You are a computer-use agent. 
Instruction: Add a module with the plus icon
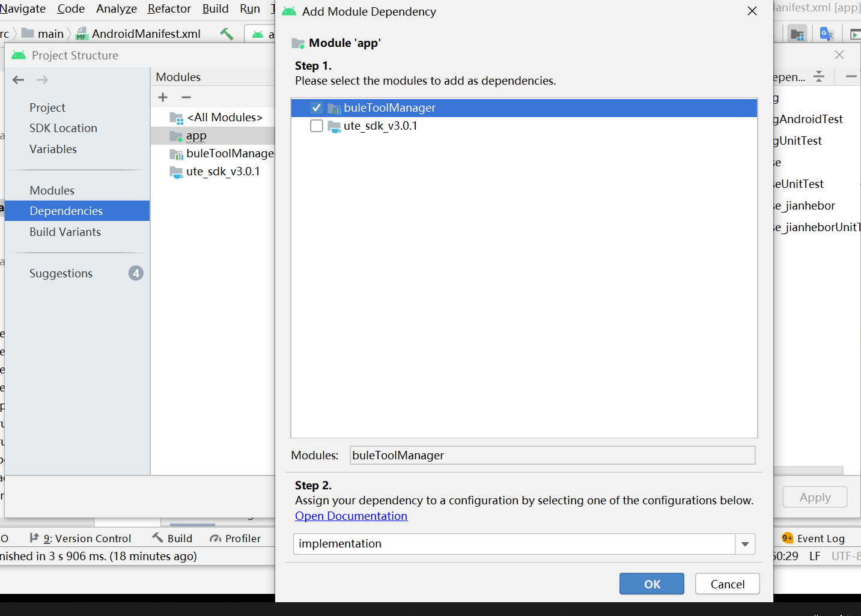click(163, 97)
